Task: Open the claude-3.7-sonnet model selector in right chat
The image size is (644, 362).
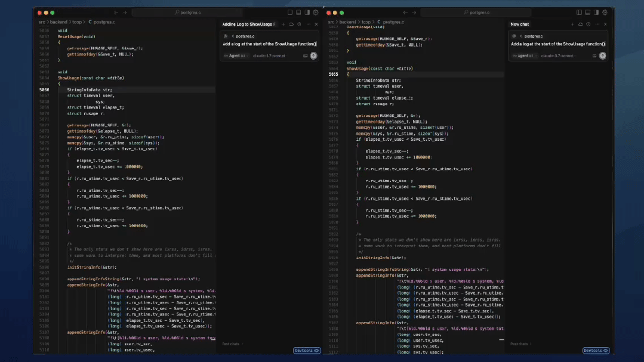Action: coord(557,55)
